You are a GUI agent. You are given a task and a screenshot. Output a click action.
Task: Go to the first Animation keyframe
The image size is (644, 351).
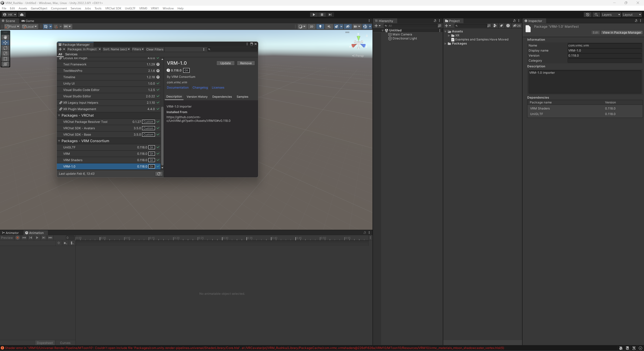[x=24, y=238]
